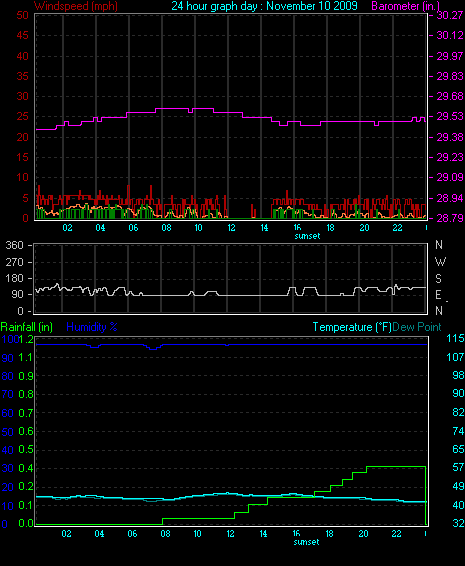The height and width of the screenshot is (566, 465).
Task: Click the E compass direction label
Action: tap(438, 295)
